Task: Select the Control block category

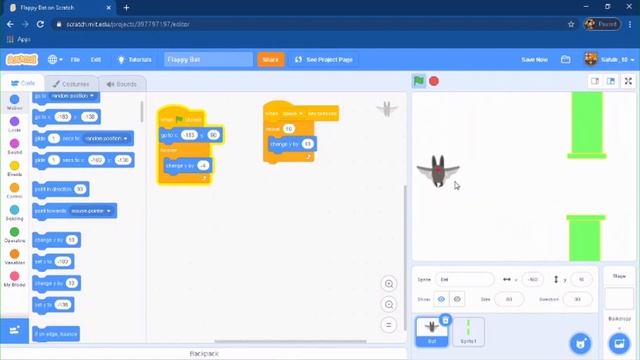Action: [14, 191]
